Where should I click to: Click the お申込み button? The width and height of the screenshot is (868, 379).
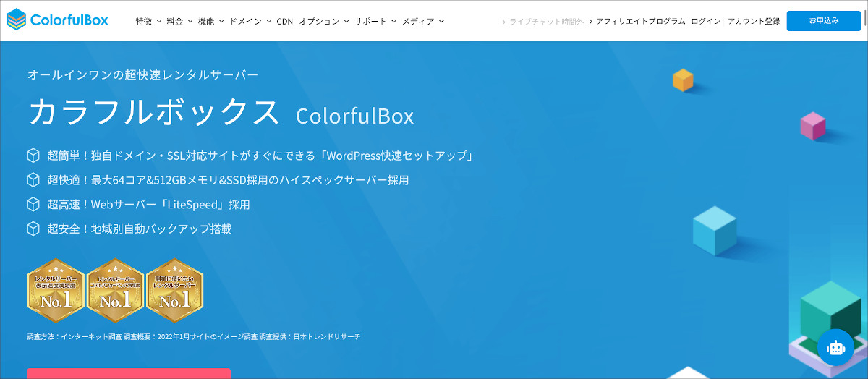click(824, 21)
